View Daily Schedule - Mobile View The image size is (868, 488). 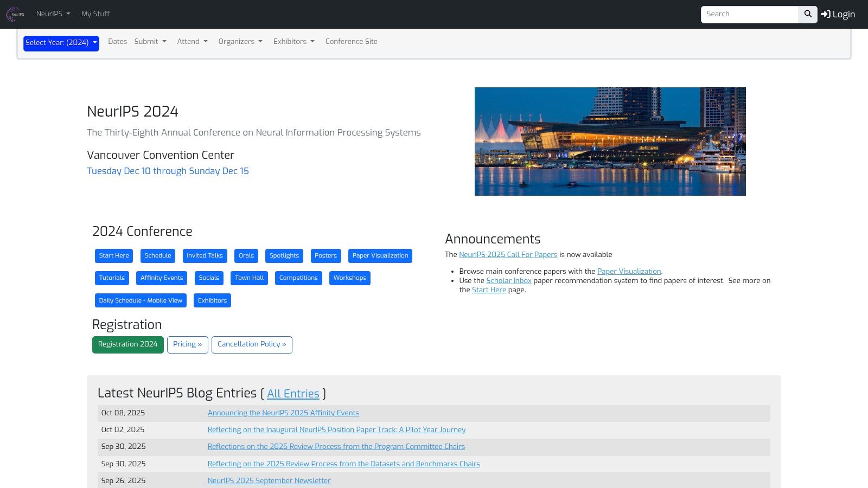[141, 300]
